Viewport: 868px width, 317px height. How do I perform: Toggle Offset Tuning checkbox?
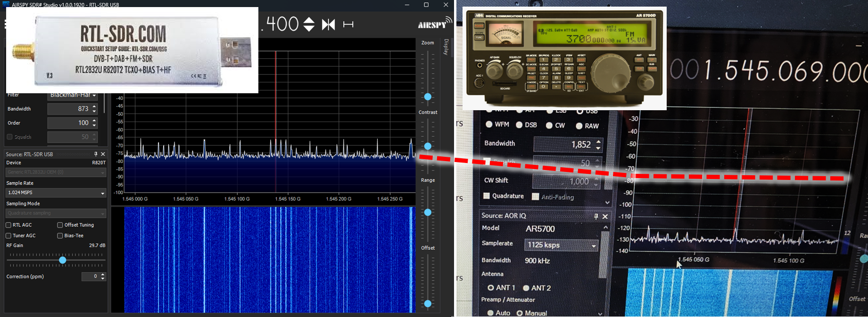(60, 225)
